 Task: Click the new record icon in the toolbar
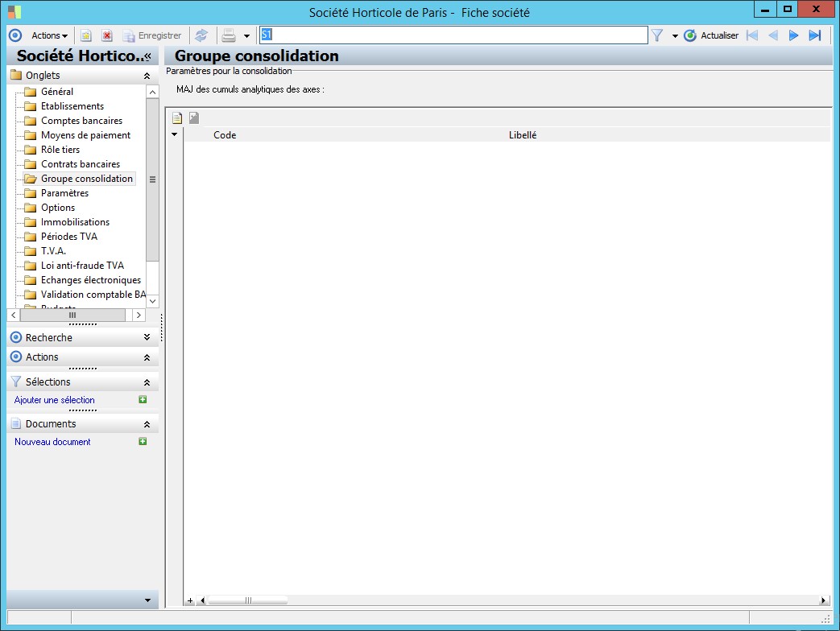click(x=85, y=35)
